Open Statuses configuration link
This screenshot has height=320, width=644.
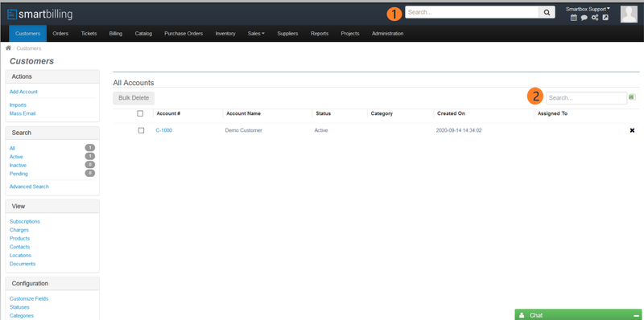[19, 307]
